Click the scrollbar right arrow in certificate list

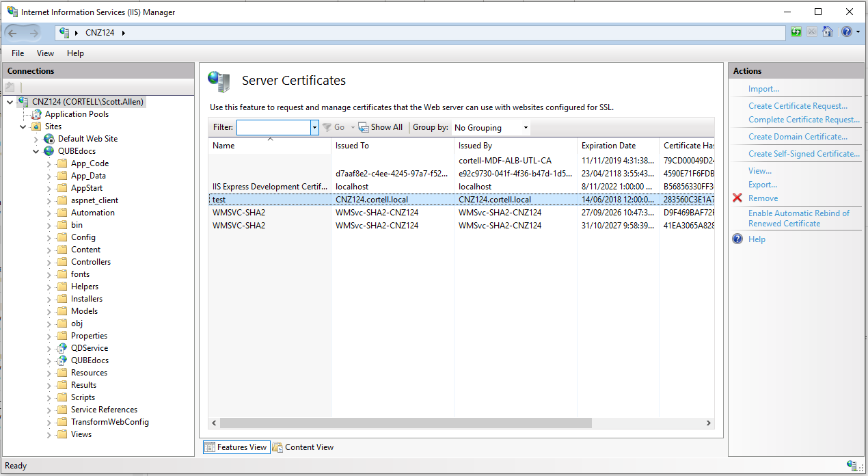pyautogui.click(x=709, y=423)
